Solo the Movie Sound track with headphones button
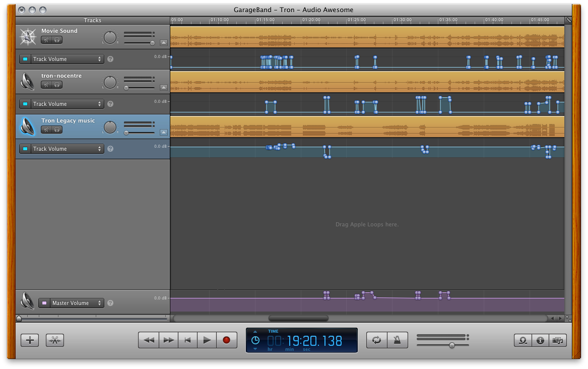This screenshot has width=588, height=369. click(x=57, y=40)
